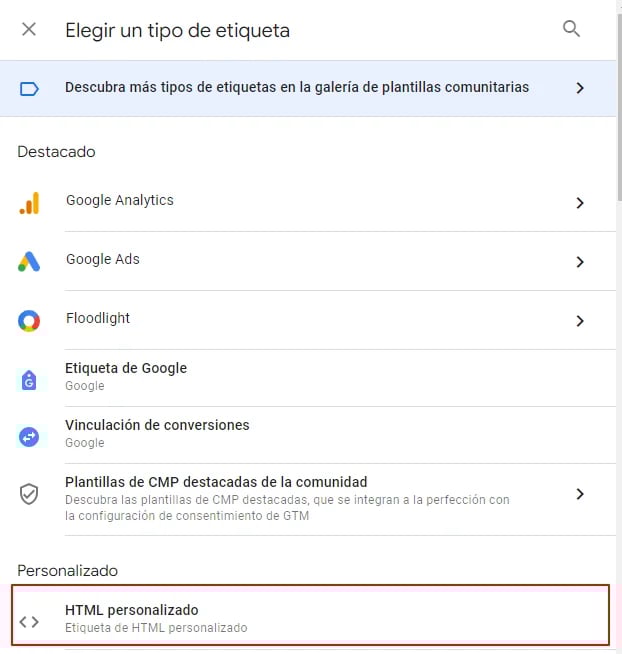The width and height of the screenshot is (622, 654).
Task: Click the blue tag icon in banner
Action: point(29,88)
